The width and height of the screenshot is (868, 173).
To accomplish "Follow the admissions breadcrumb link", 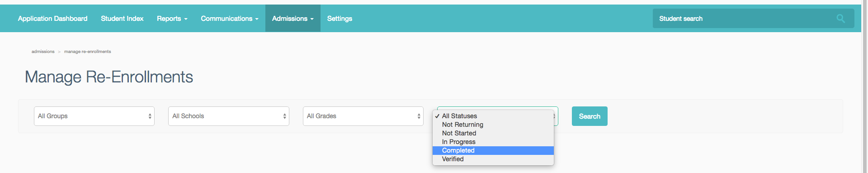I will pyautogui.click(x=43, y=52).
